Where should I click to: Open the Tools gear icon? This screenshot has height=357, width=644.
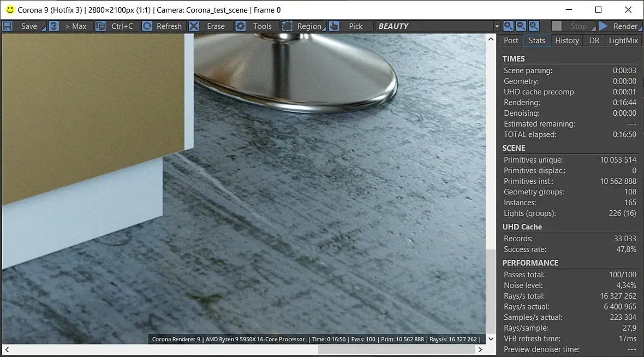[240, 26]
